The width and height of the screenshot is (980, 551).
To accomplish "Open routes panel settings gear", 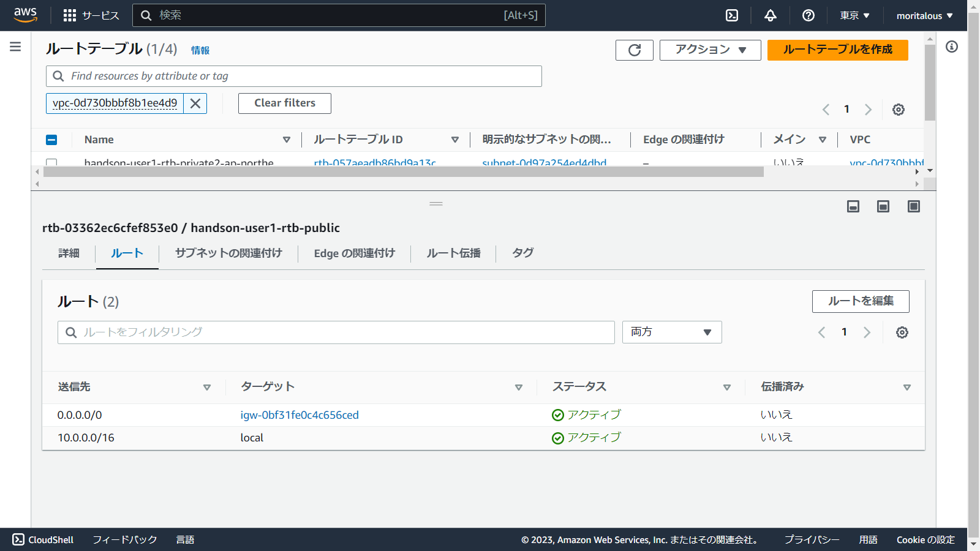I will coord(902,332).
